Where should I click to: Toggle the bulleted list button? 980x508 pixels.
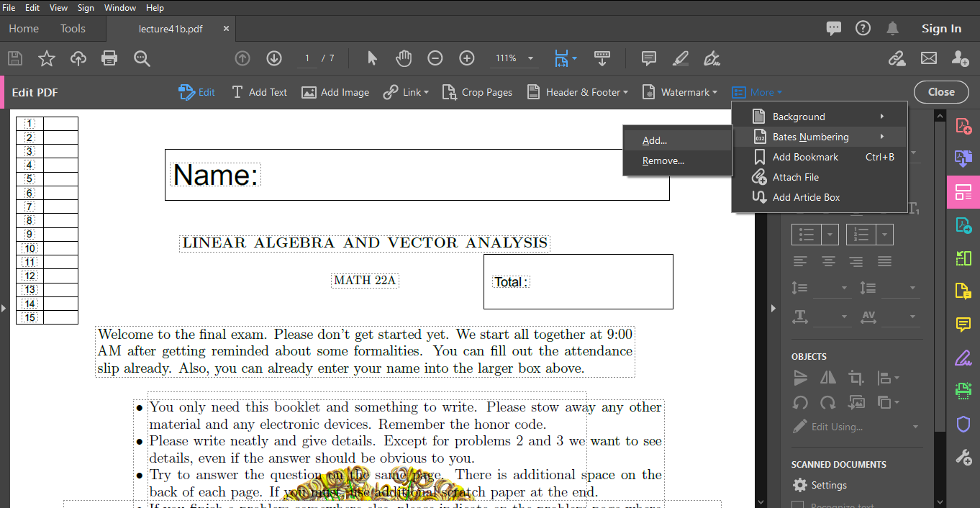tap(807, 235)
